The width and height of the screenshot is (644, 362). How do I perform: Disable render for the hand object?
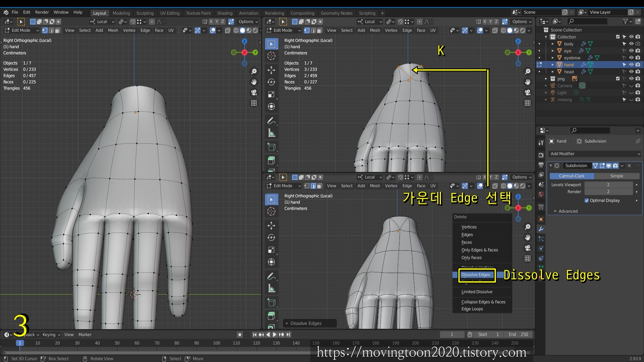pyautogui.click(x=638, y=65)
